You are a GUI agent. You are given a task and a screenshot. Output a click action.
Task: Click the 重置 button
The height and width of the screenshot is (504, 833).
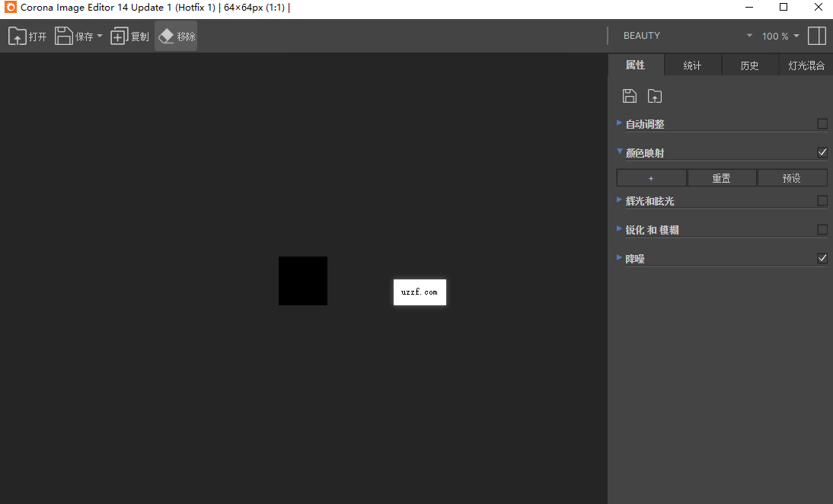coord(722,178)
